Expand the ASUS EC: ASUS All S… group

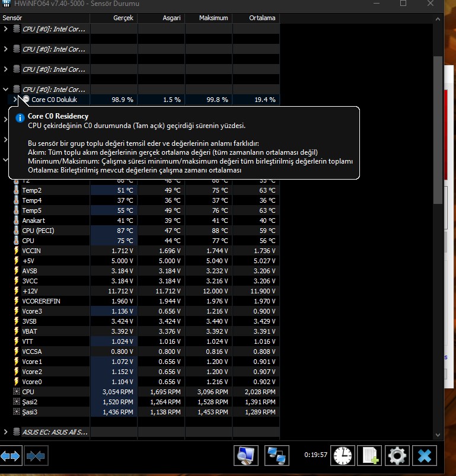[5, 432]
